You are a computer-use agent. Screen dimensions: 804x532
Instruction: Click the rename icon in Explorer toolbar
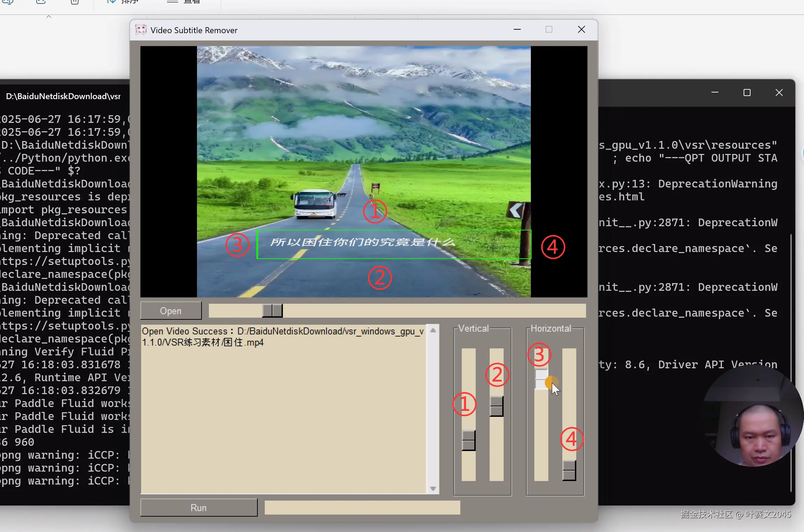(x=8, y=2)
